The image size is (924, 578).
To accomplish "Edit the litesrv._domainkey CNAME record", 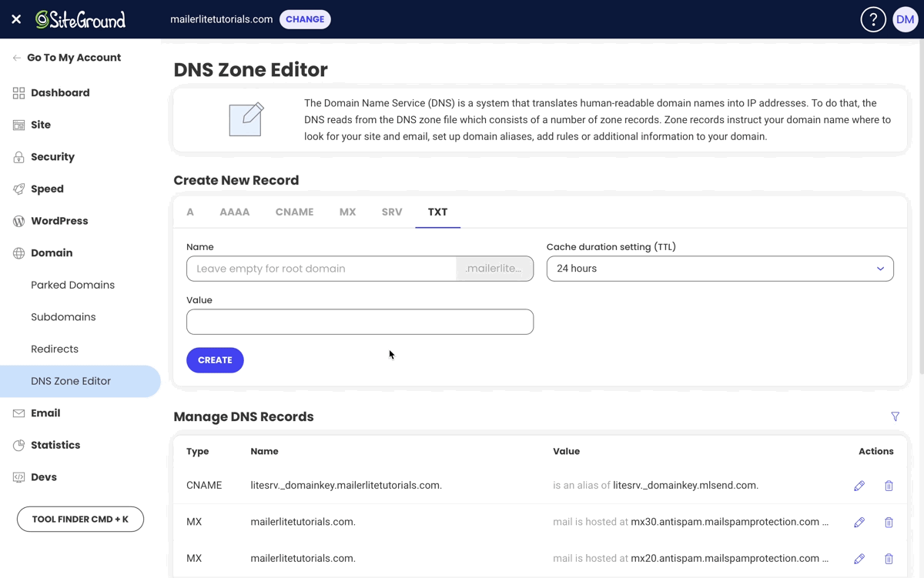I will (859, 486).
